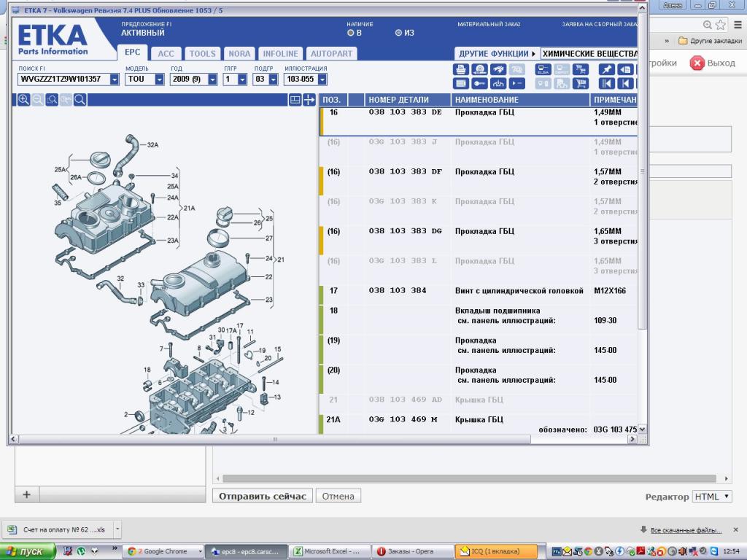747x560 pixels.
Task: Switch to the Google Chrome taskbar item
Action: pyautogui.click(x=164, y=551)
